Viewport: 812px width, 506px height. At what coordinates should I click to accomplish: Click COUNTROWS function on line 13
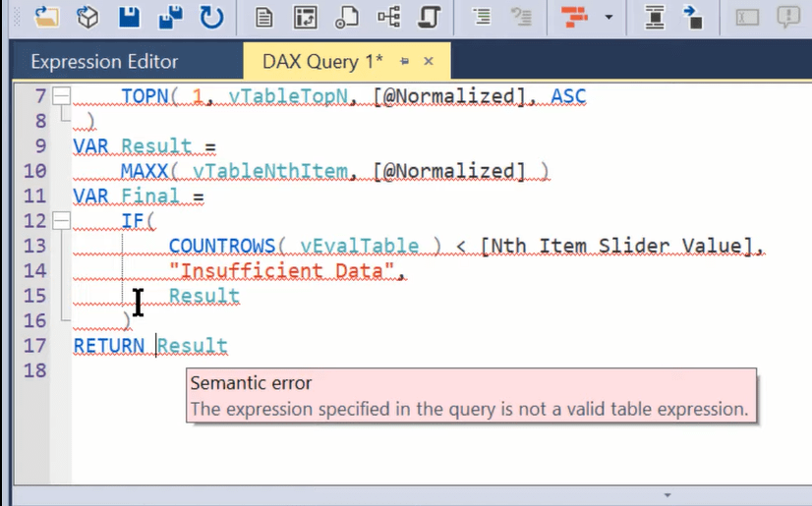coord(221,247)
